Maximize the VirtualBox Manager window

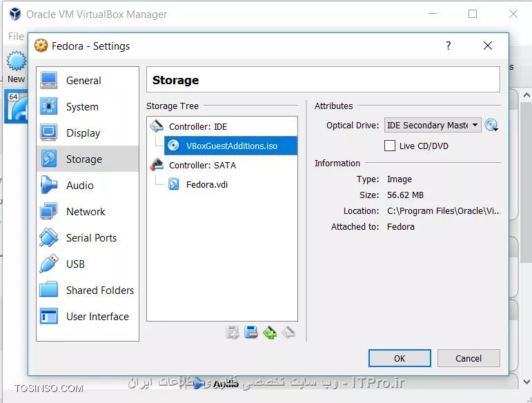pos(473,14)
